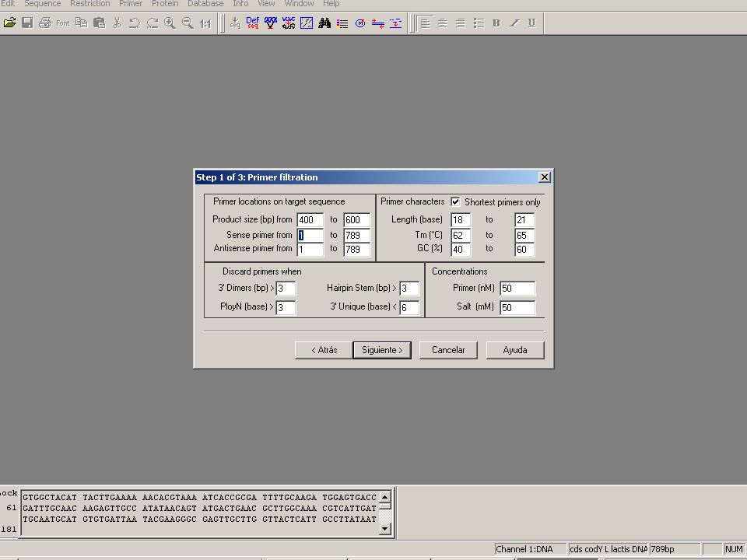Click the Undo arrow icon
This screenshot has height=560, width=747.
tap(135, 23)
